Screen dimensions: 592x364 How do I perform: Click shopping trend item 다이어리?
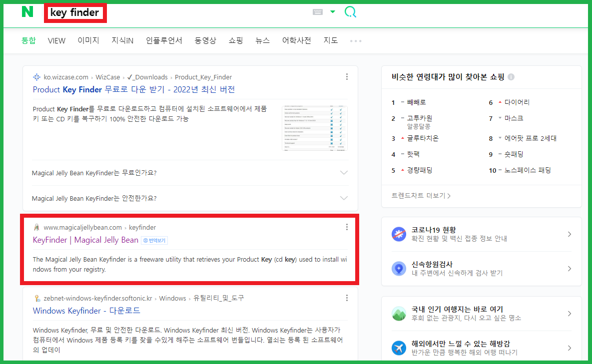click(x=517, y=102)
